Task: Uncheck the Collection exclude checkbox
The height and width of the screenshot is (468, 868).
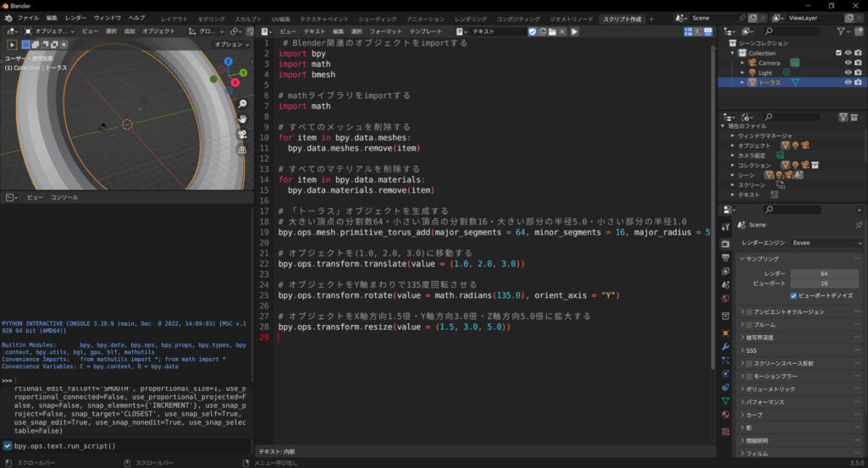Action: click(838, 53)
